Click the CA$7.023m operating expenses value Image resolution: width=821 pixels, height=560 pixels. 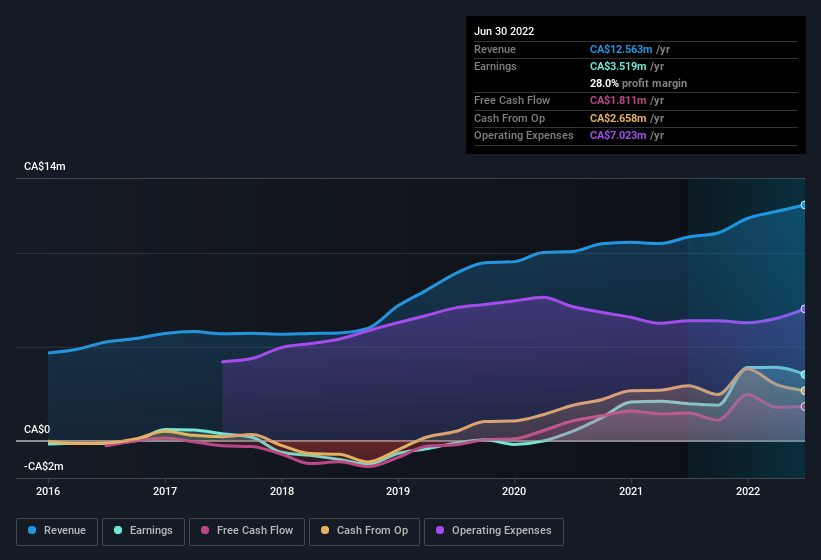618,136
